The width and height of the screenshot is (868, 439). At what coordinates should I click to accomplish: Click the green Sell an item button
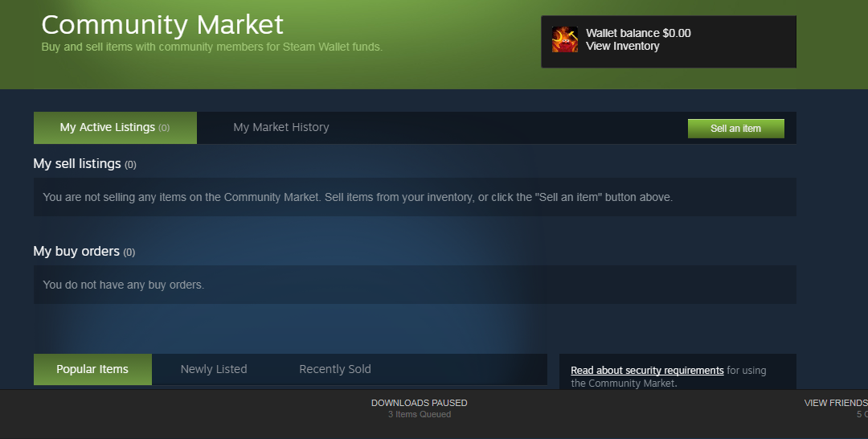(x=735, y=129)
